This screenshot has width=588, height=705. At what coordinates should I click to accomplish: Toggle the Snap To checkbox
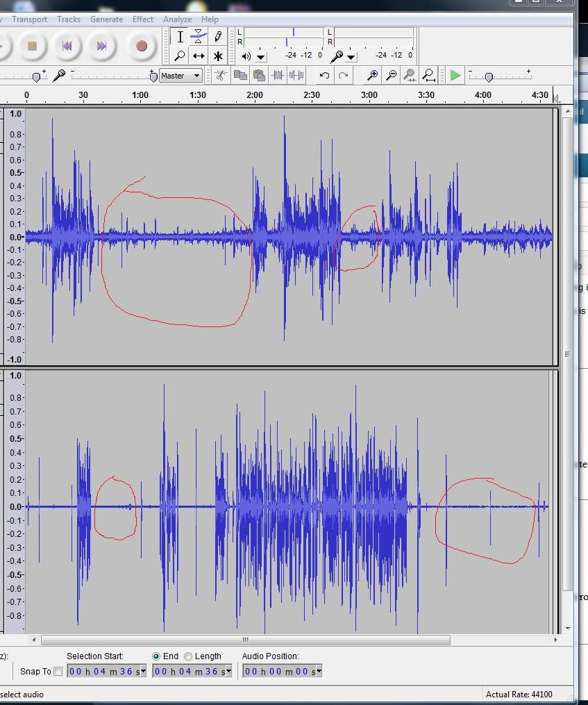[58, 671]
